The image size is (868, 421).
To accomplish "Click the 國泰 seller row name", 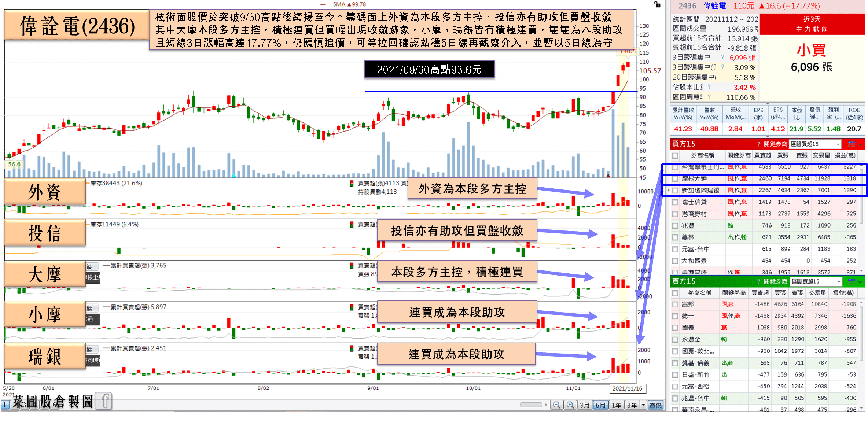I will (688, 328).
